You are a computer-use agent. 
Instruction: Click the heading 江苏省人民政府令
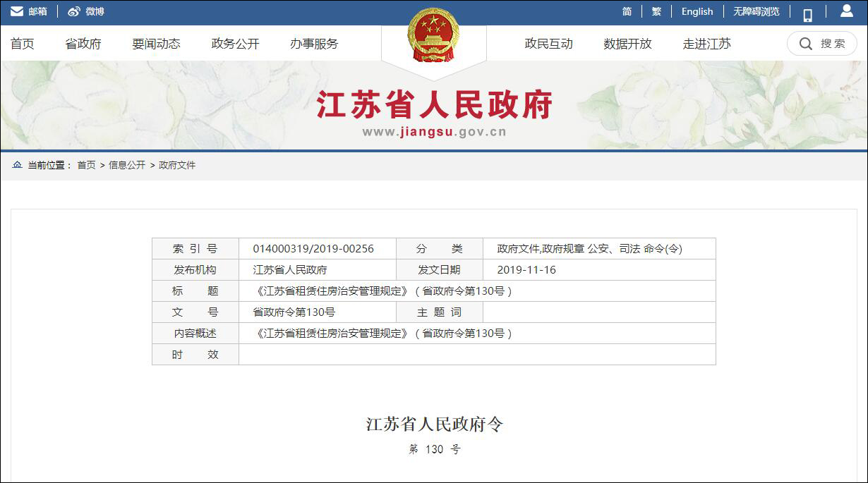pos(434,424)
